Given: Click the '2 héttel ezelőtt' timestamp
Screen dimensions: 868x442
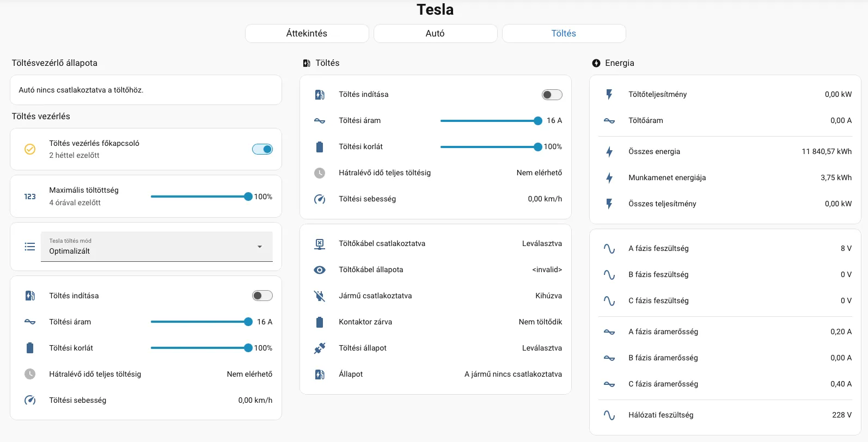Looking at the screenshot, I should 75,156.
